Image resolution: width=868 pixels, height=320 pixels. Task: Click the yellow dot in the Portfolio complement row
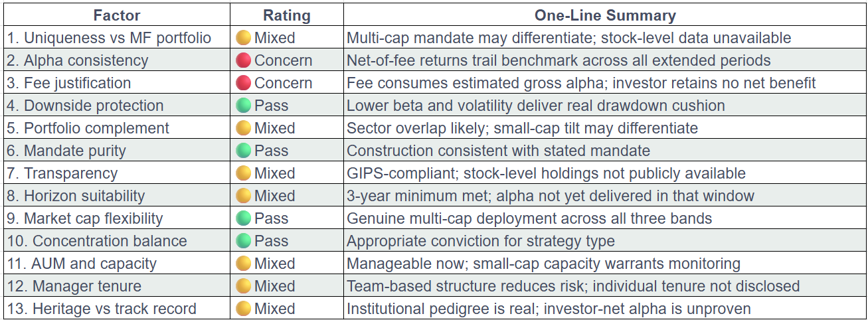pos(244,128)
